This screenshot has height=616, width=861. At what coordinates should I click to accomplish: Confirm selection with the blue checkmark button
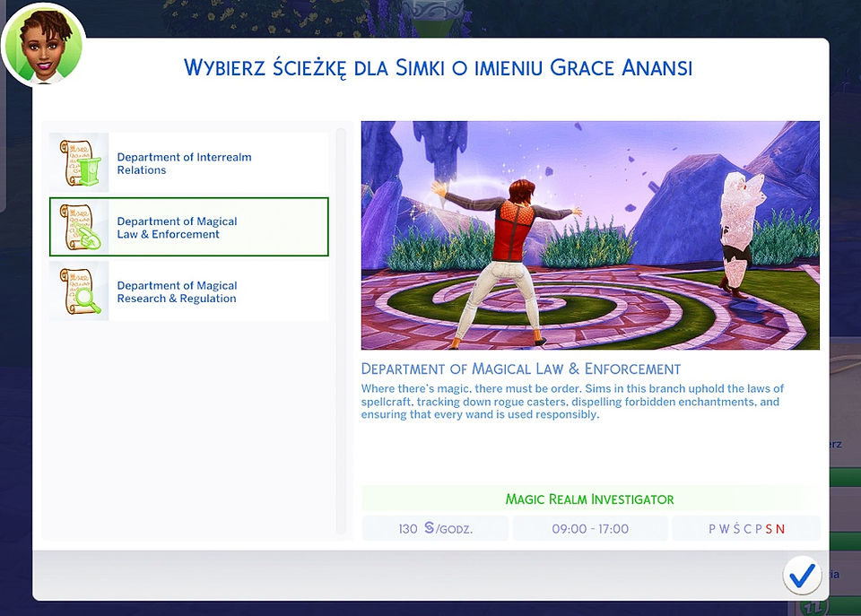pyautogui.click(x=802, y=575)
